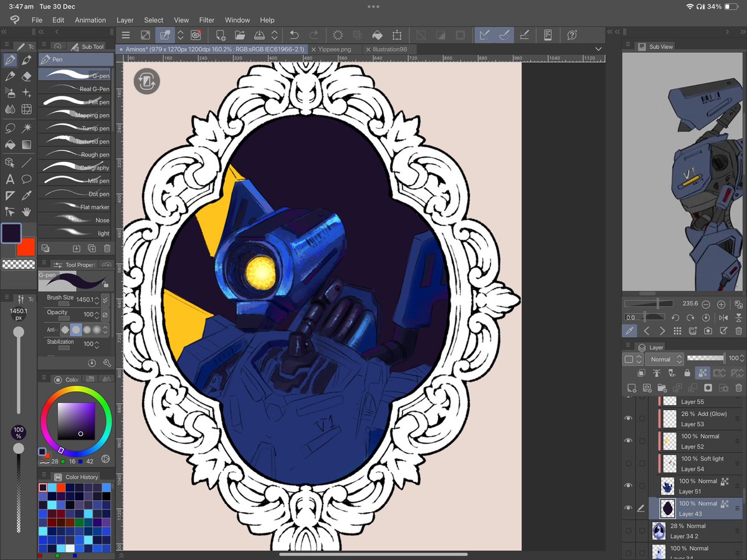747x560 pixels.
Task: Toggle visibility of Layer 53
Action: coord(629,418)
